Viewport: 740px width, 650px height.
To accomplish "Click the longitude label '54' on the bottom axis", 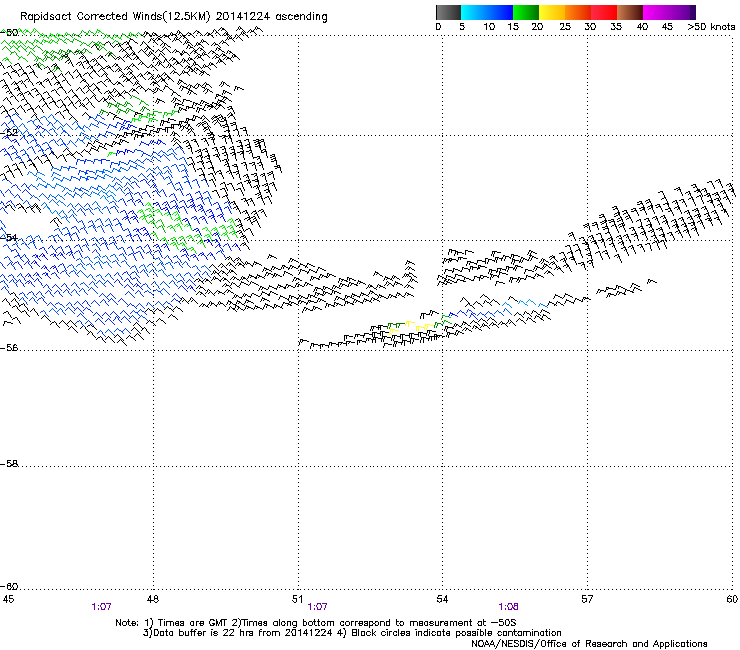I will pyautogui.click(x=442, y=599).
